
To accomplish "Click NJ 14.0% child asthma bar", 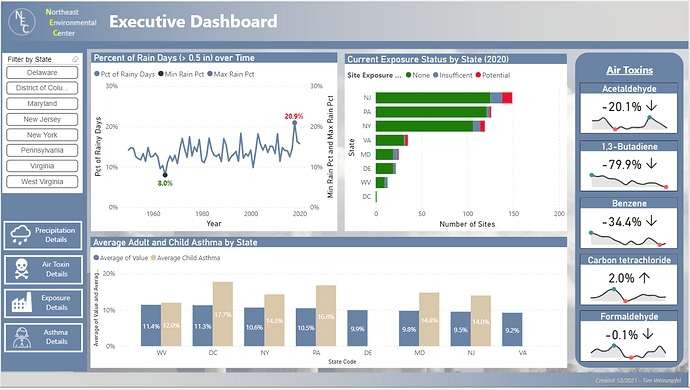I will (x=481, y=321).
